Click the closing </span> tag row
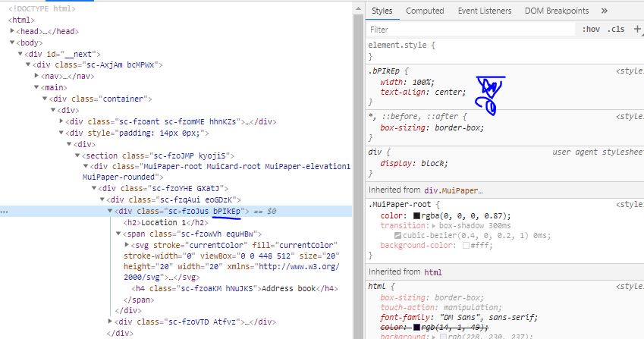644x339 pixels. pyautogui.click(x=139, y=300)
